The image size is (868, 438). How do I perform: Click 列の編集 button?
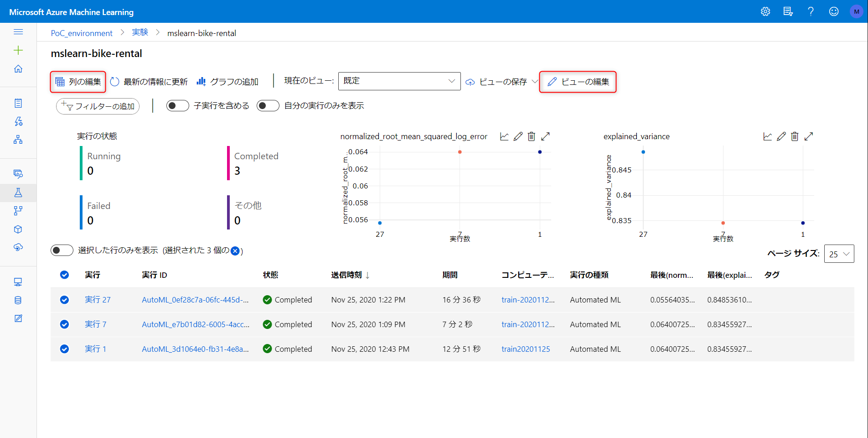78,82
